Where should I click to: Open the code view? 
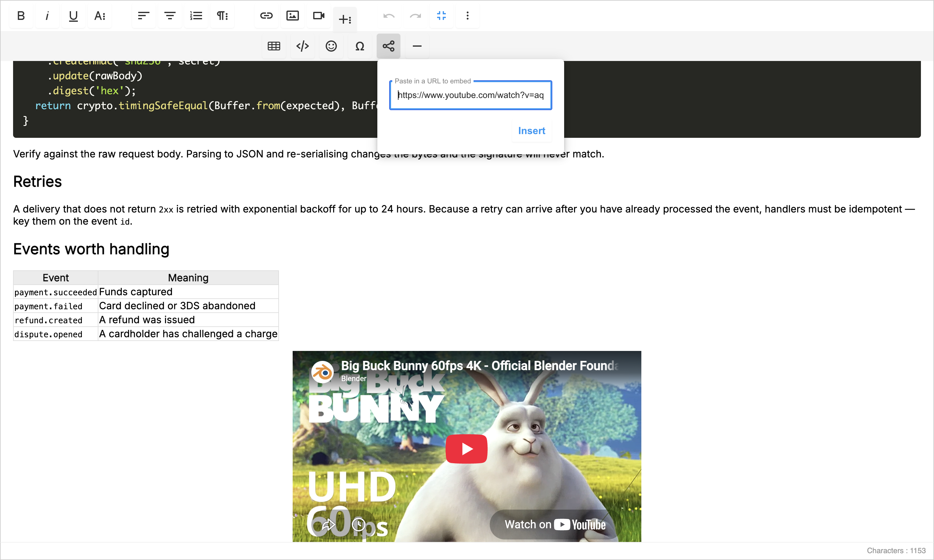pos(303,46)
